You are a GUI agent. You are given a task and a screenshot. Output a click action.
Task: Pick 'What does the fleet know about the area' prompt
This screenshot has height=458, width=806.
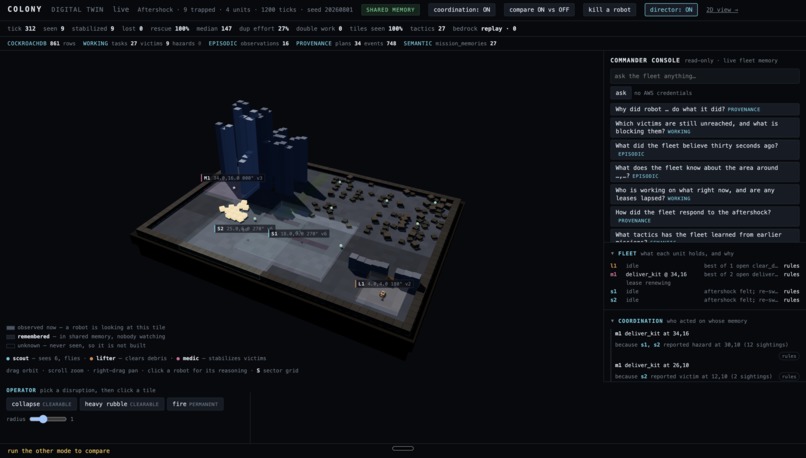705,171
